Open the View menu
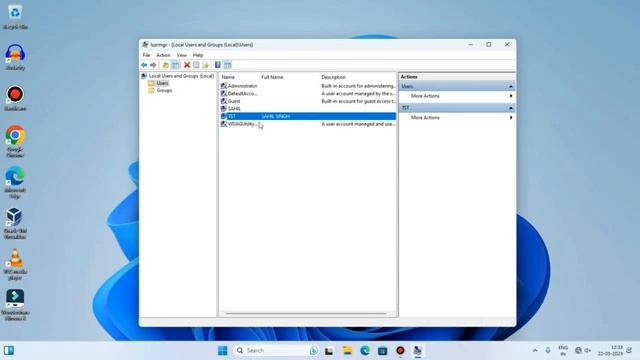This screenshot has width=640, height=360. pos(182,55)
